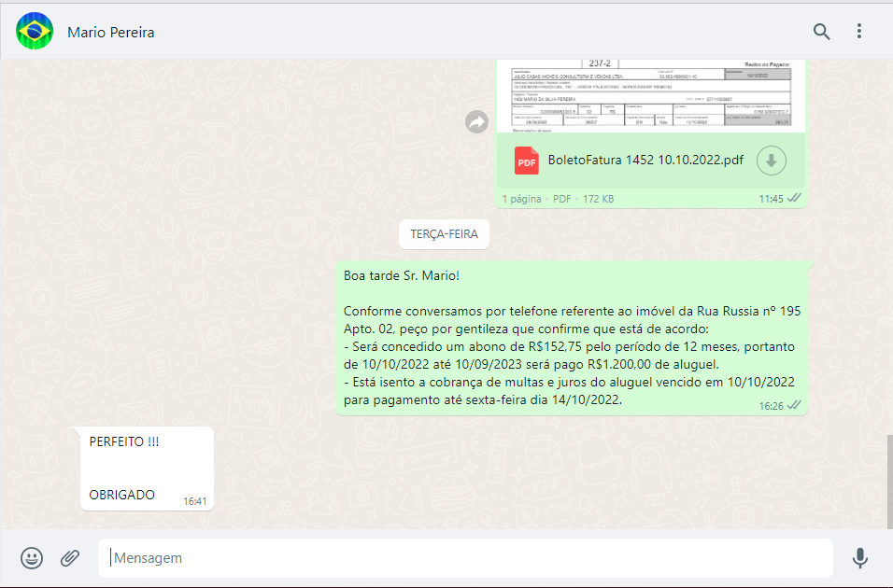Click the 16:41 message timestamp
Image resolution: width=893 pixels, height=588 pixels.
click(194, 501)
